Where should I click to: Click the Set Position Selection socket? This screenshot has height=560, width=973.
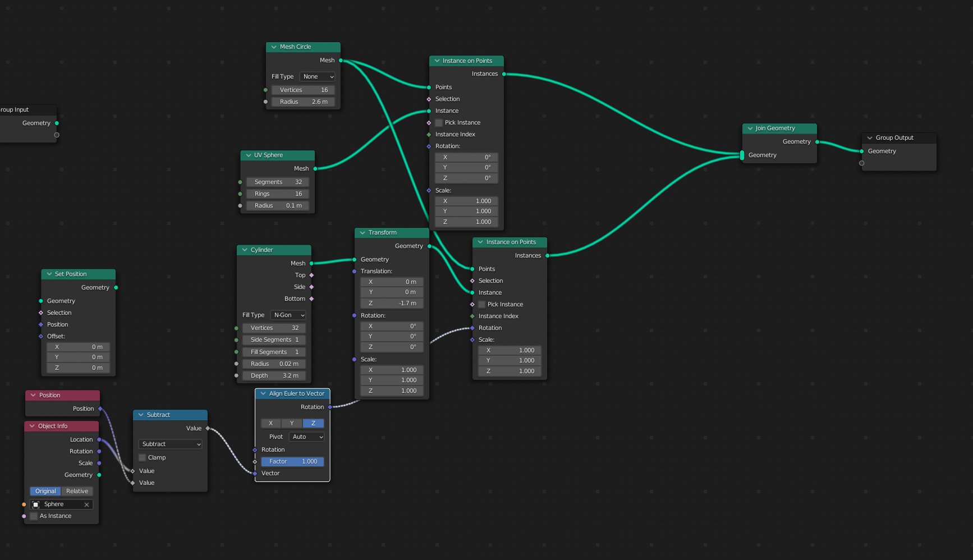pos(41,313)
